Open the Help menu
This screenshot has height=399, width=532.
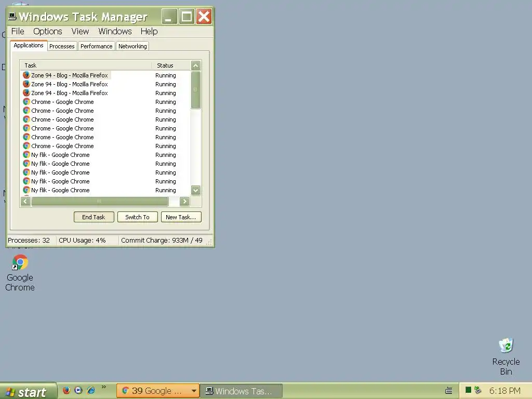(149, 31)
